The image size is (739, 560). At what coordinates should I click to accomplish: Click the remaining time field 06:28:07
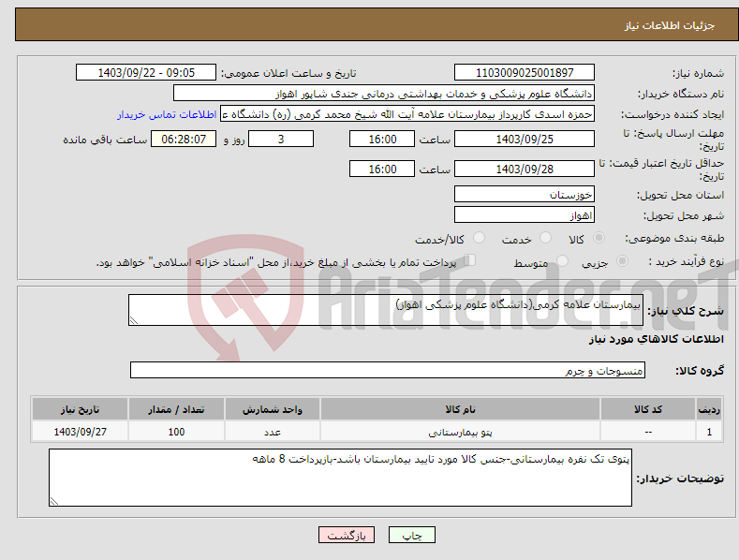pos(184,139)
